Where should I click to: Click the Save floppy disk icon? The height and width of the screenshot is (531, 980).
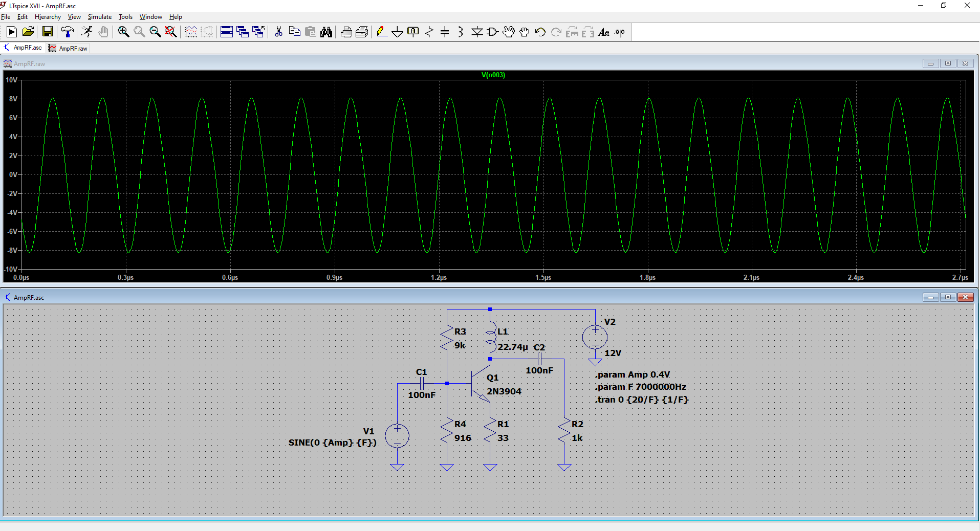click(x=48, y=32)
